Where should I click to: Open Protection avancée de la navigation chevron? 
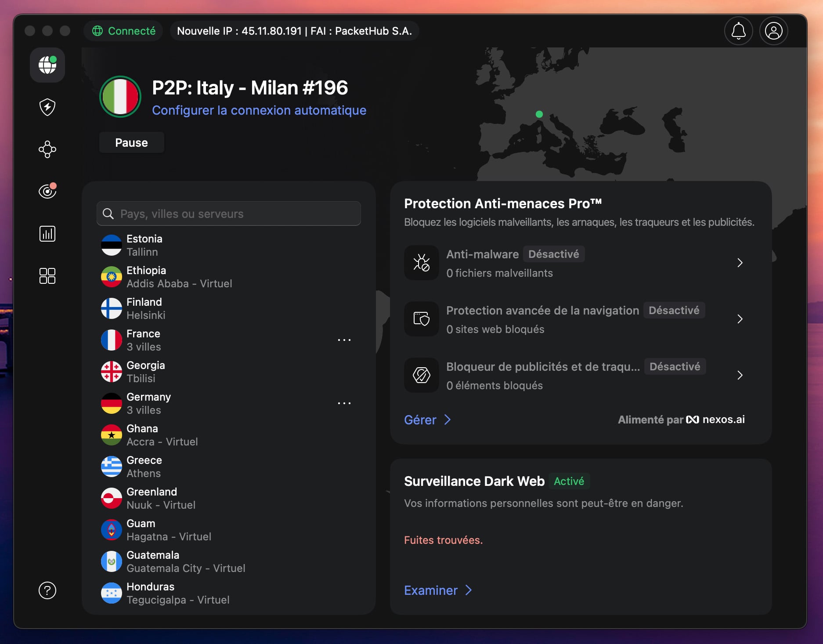(x=740, y=319)
